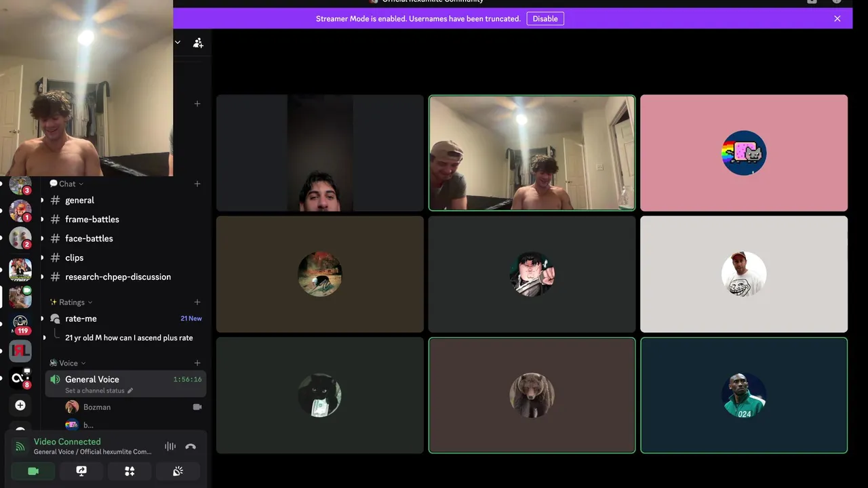Screen dimensions: 868x488
Task: Toggle noise suppression waveform icon
Action: (x=170, y=447)
